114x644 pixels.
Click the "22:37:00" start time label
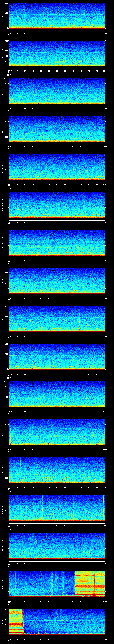[9, 336]
